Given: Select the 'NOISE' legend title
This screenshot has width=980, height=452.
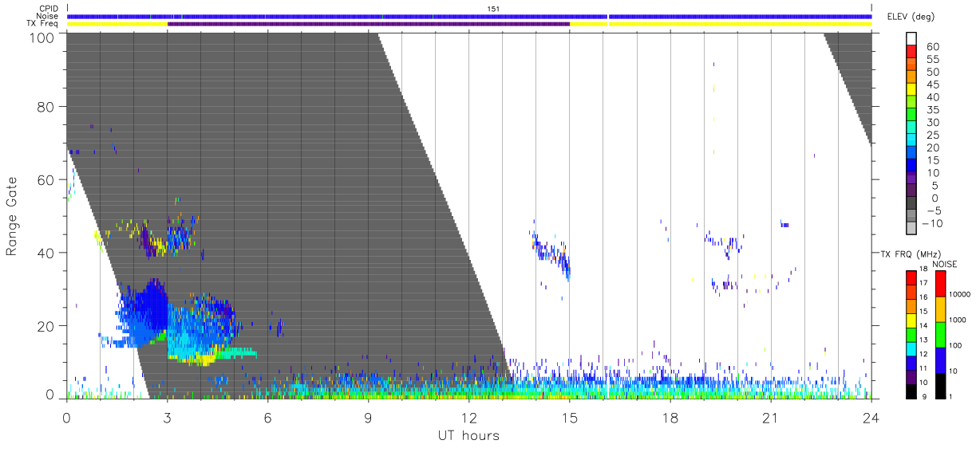Looking at the screenshot, I should pyautogui.click(x=944, y=263).
